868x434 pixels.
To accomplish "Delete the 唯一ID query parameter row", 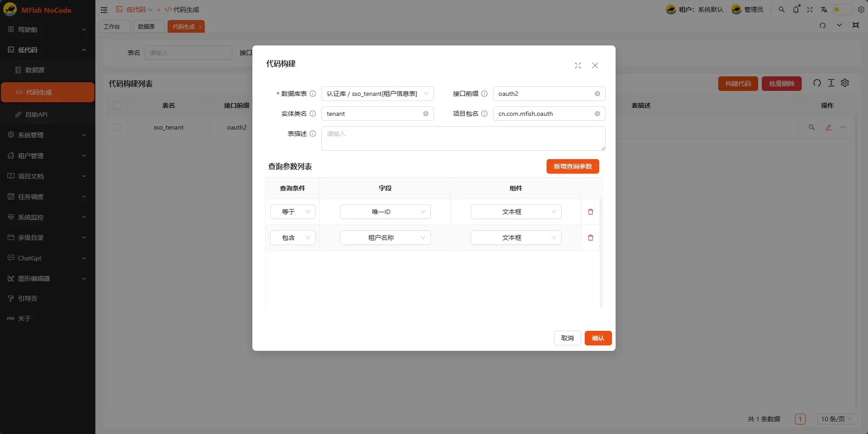I will [590, 211].
